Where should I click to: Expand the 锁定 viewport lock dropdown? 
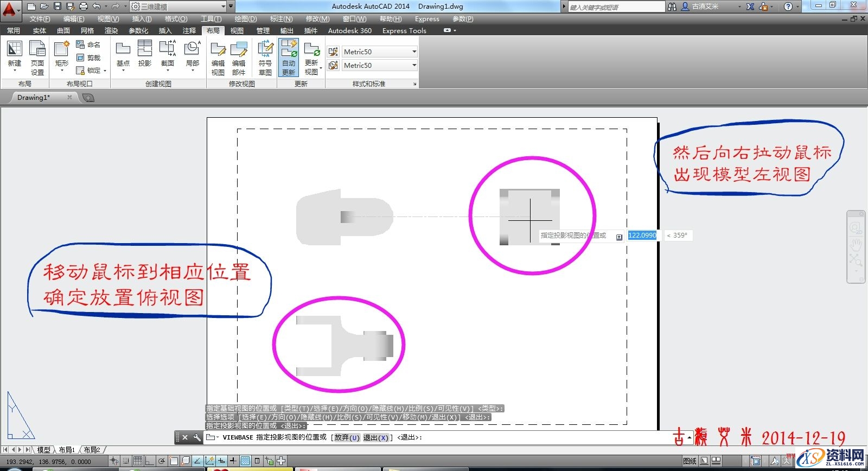pos(105,71)
